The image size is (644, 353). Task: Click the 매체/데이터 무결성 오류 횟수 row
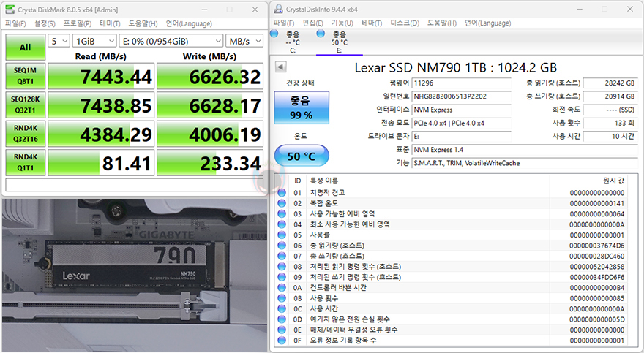pyautogui.click(x=456, y=330)
